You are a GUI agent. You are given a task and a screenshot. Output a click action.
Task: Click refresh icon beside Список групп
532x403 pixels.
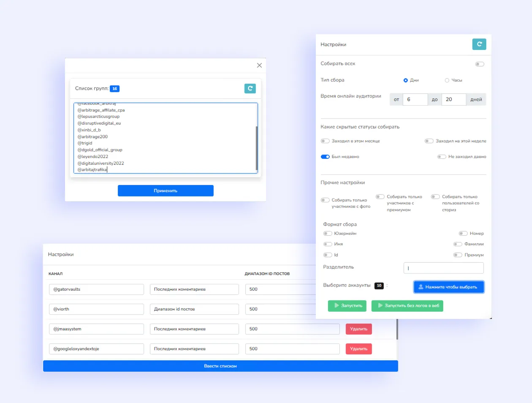(x=250, y=88)
